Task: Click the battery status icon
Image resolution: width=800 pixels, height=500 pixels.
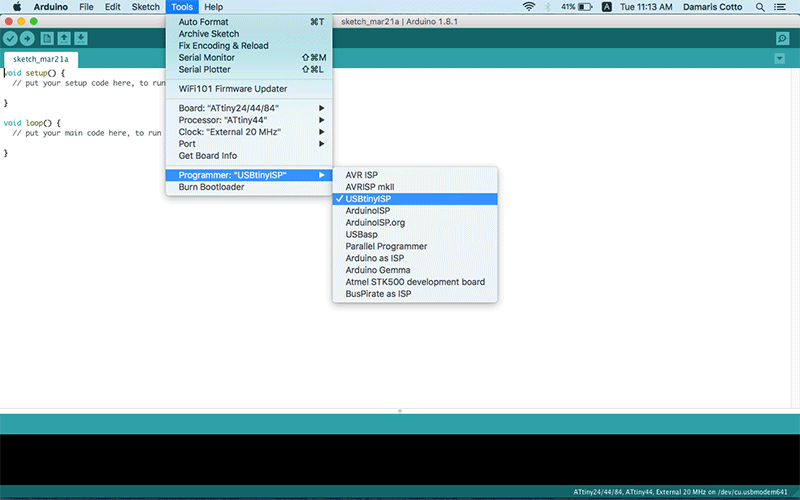Action: (x=577, y=7)
